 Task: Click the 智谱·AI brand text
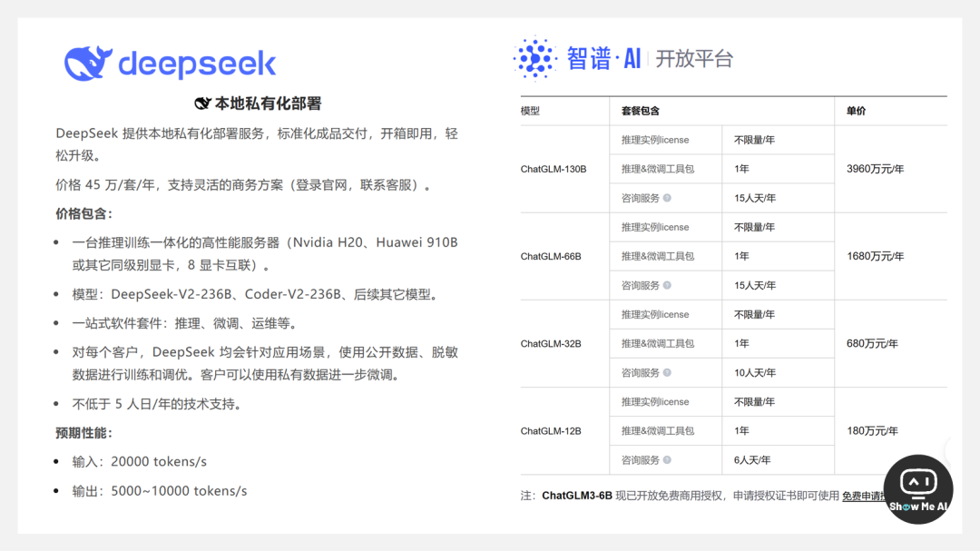(x=603, y=59)
